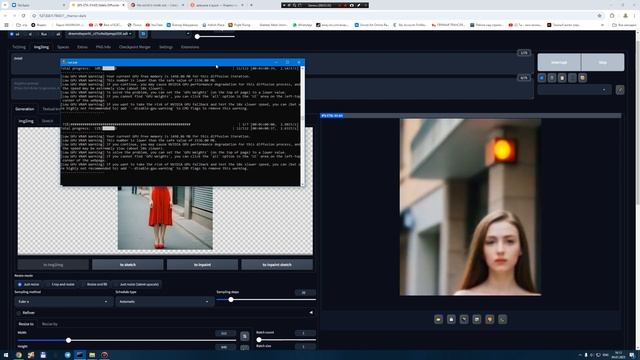Open the checkpoint model dropdown

click(x=100, y=34)
